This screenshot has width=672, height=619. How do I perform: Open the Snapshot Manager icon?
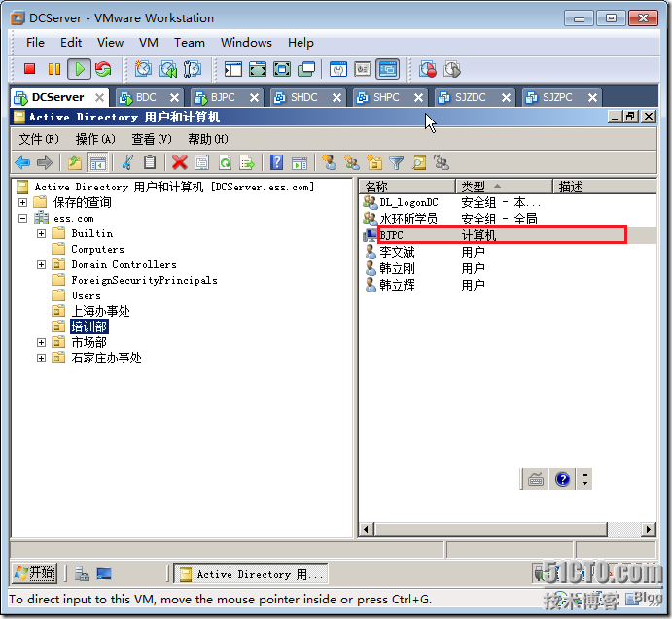[x=193, y=69]
